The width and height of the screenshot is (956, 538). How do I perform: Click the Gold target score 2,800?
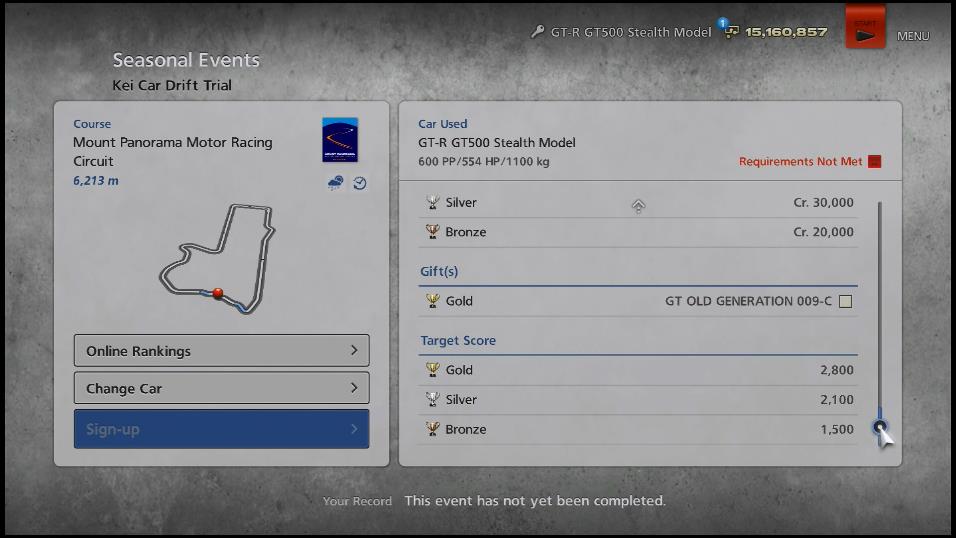836,370
